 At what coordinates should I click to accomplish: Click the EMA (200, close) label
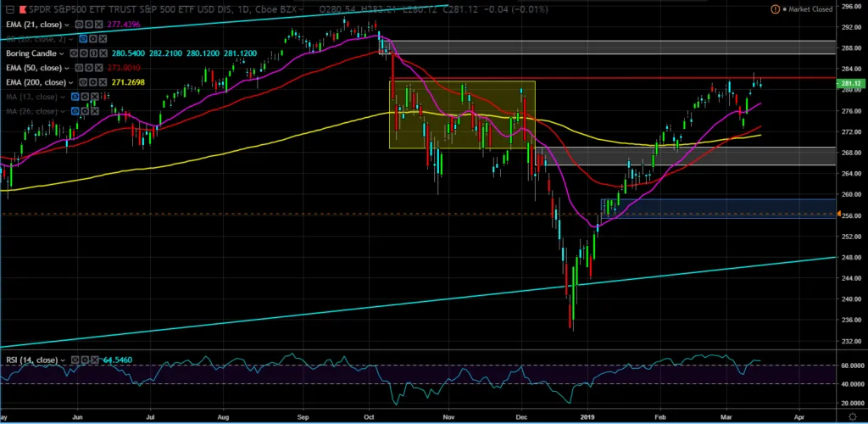tap(36, 82)
